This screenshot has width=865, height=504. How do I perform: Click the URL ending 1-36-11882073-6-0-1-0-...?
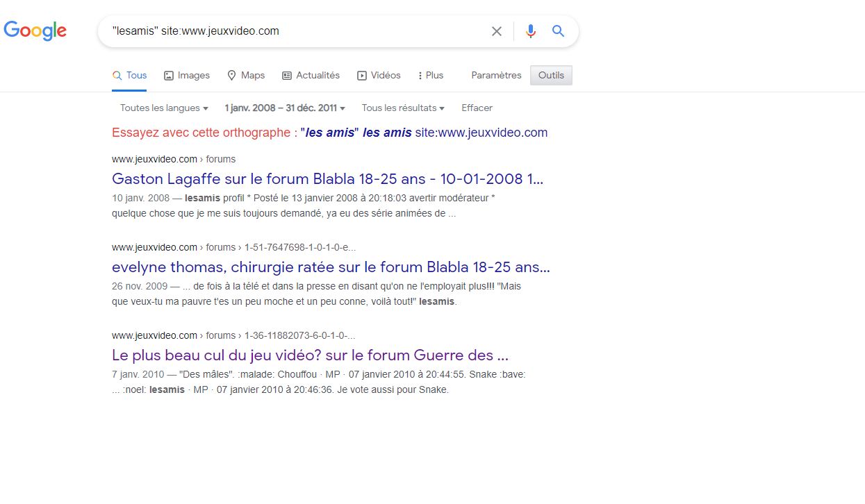tap(234, 335)
